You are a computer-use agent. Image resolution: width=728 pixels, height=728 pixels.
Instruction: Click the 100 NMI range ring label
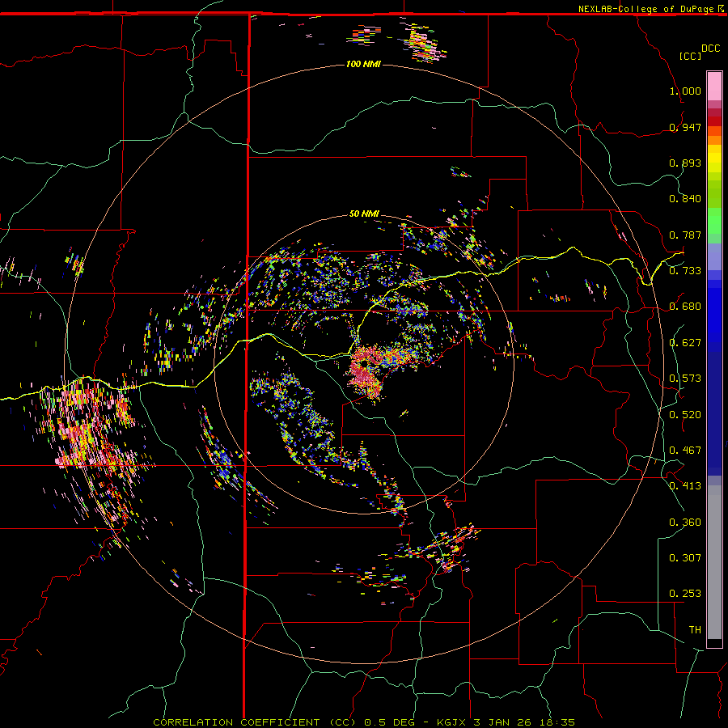(363, 64)
